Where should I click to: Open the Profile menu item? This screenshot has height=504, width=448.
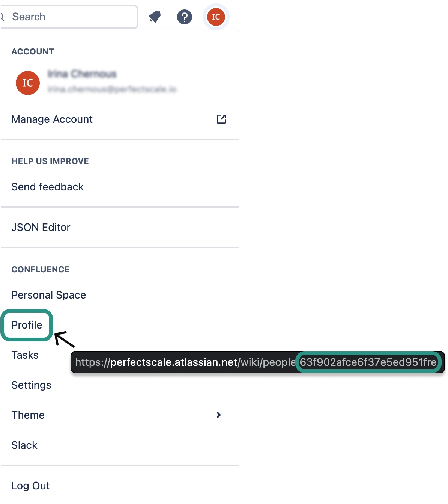27,325
